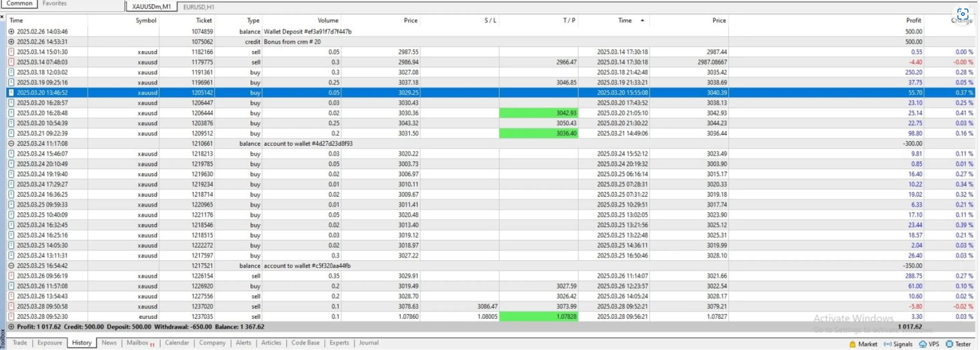This screenshot has height=350, width=980.
Task: Click the profit value 250.20
Action: click(x=913, y=72)
